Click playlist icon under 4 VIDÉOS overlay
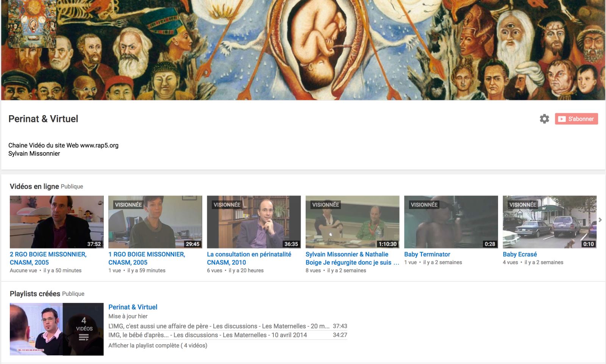The image size is (606, 364). coord(83,337)
